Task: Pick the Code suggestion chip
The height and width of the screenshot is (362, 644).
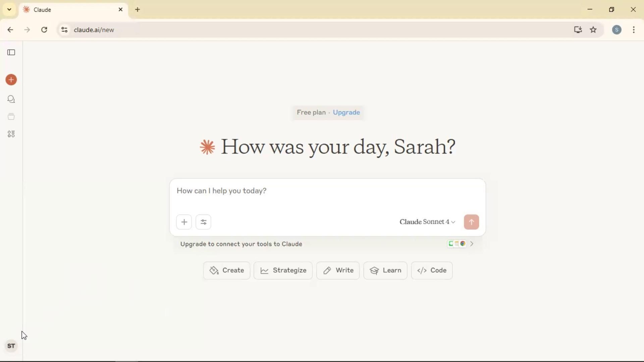Action: (x=432, y=270)
